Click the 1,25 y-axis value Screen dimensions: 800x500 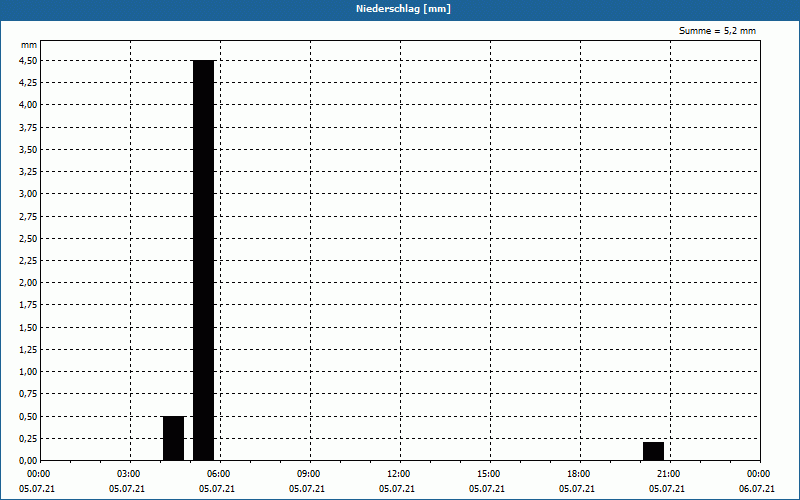28,349
